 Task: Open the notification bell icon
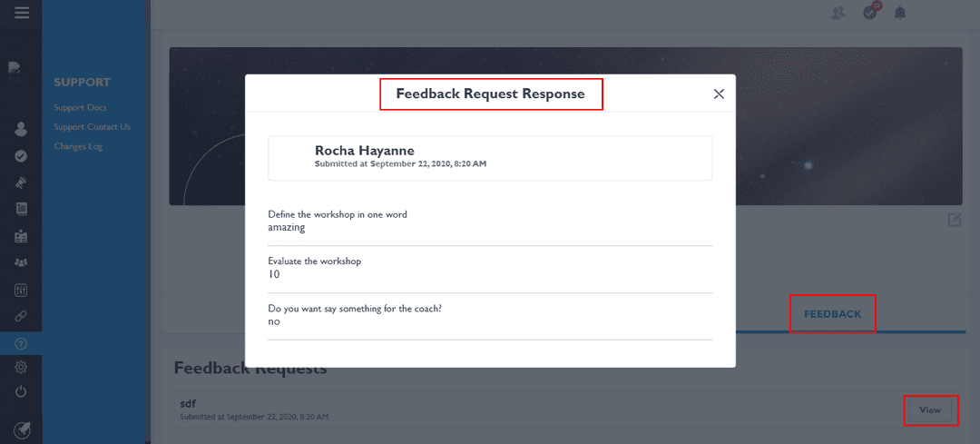pos(900,13)
